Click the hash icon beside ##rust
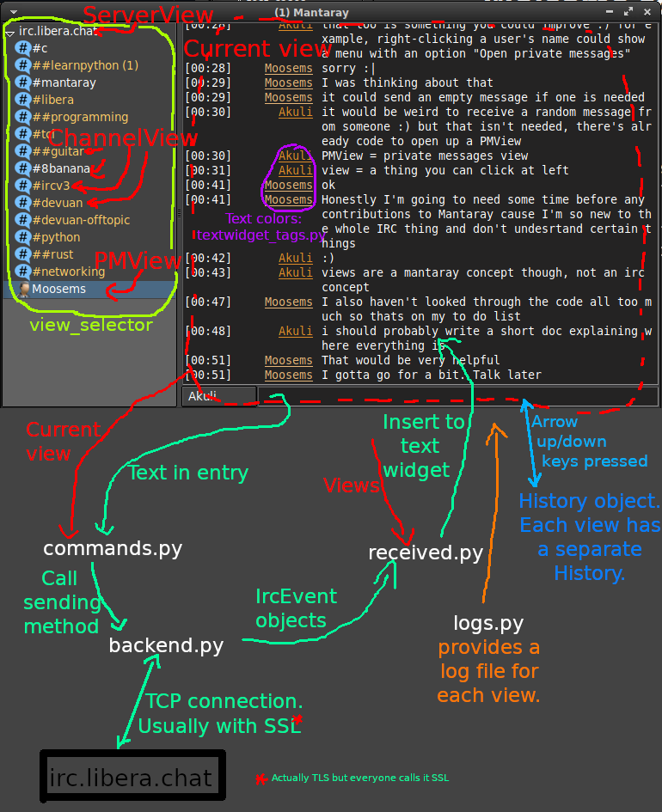662x812 pixels. (23, 254)
